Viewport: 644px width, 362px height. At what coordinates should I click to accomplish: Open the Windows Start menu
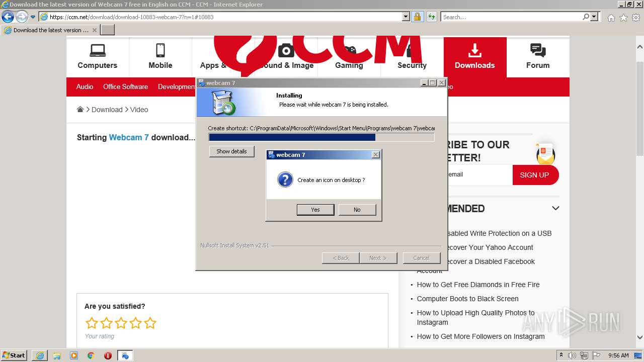pos(14,355)
